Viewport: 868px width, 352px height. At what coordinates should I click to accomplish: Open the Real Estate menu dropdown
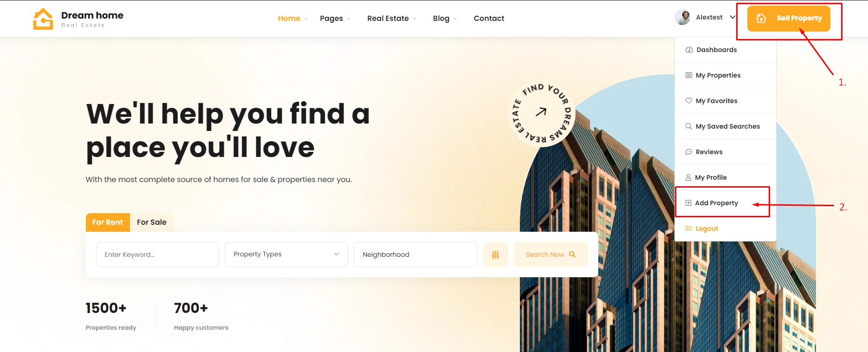pos(392,19)
